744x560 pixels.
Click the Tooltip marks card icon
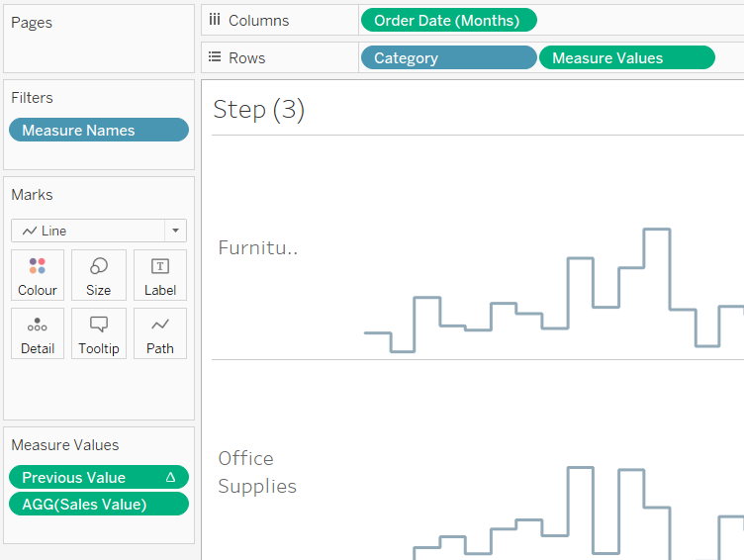coord(99,326)
